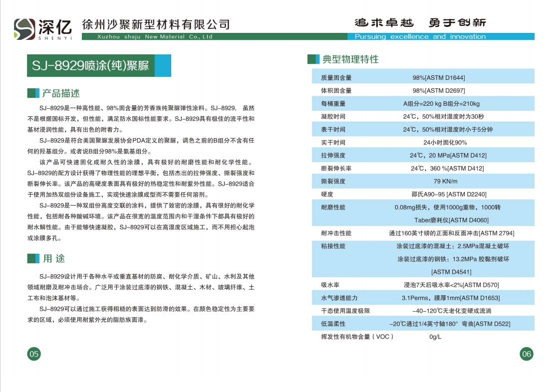Select the 实干时间 table label

[333, 143]
